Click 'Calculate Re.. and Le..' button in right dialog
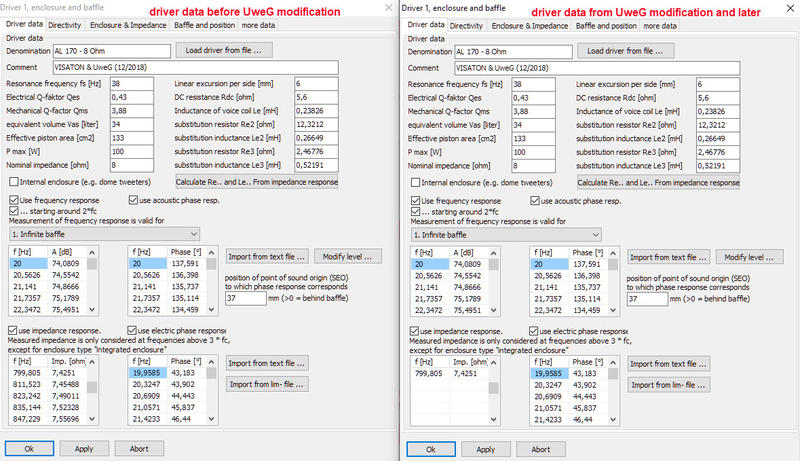This screenshot has width=800, height=461. 659,183
